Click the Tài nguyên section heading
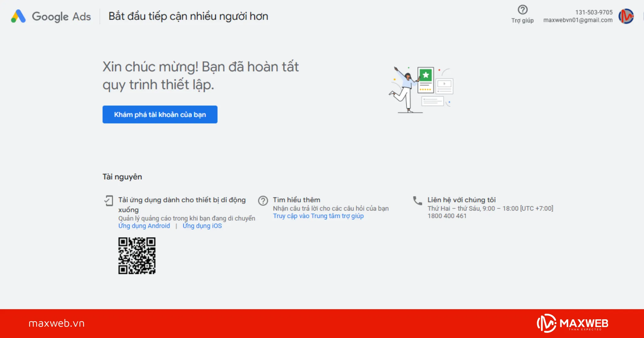The image size is (644, 338). point(122,177)
